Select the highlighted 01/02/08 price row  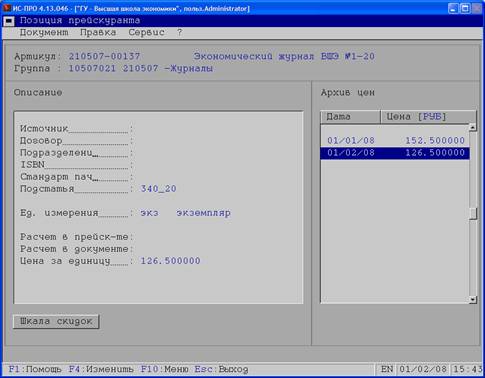click(395, 153)
